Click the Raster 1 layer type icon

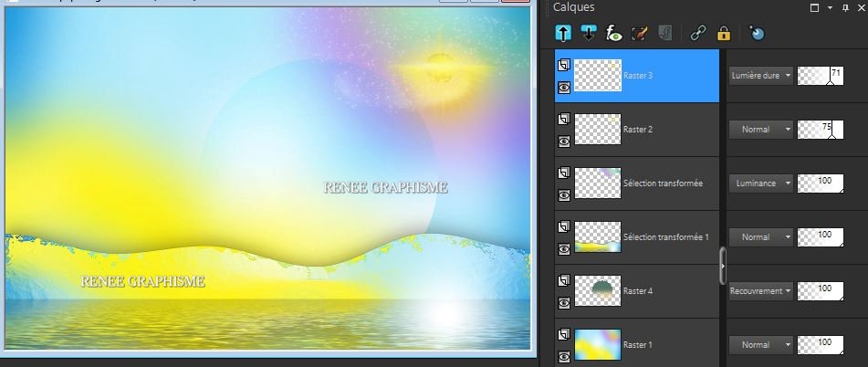pos(563,334)
